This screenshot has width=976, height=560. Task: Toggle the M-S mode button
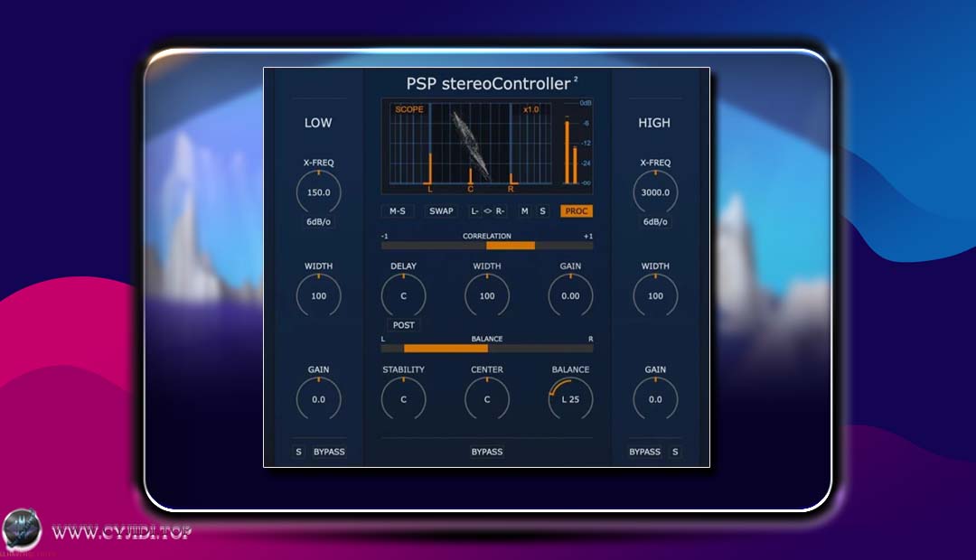pos(397,211)
